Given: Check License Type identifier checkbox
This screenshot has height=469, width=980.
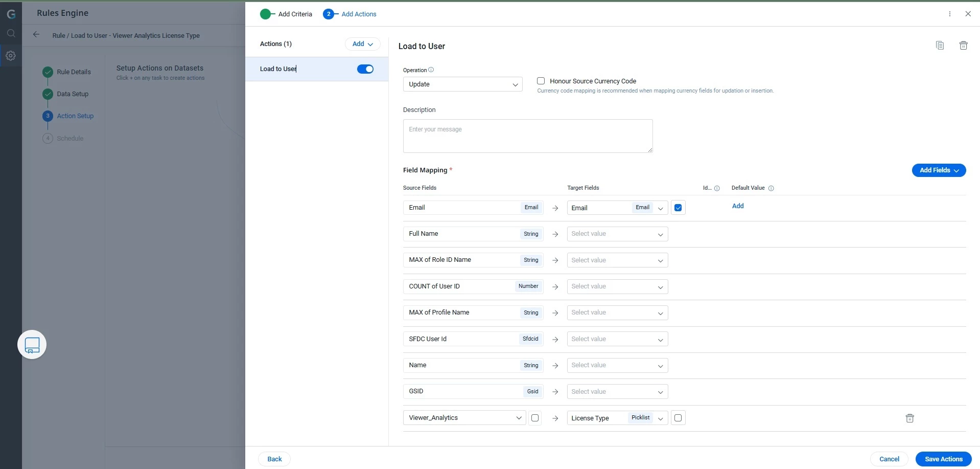Looking at the screenshot, I should point(678,418).
